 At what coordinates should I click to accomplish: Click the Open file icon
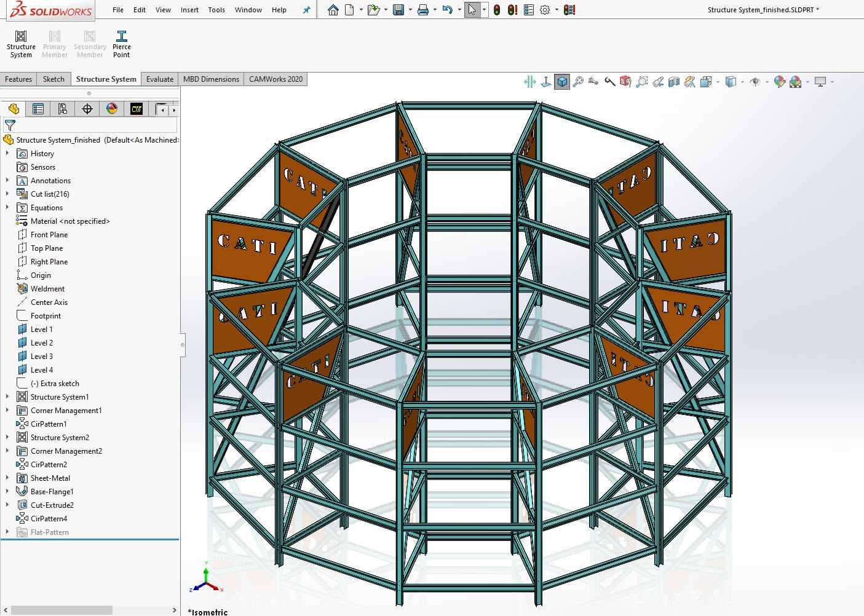(x=373, y=10)
